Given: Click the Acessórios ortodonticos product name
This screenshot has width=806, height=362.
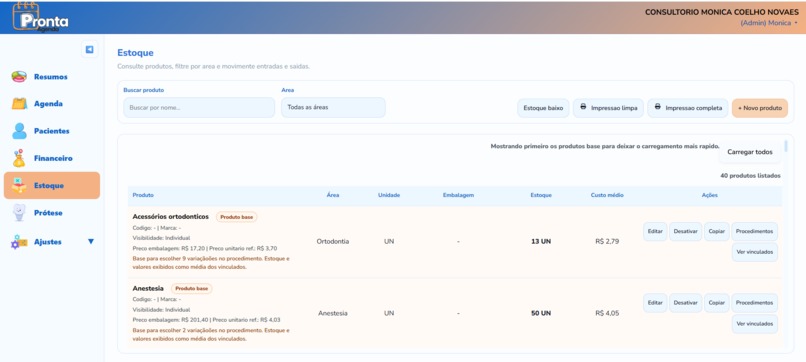Looking at the screenshot, I should [x=171, y=216].
